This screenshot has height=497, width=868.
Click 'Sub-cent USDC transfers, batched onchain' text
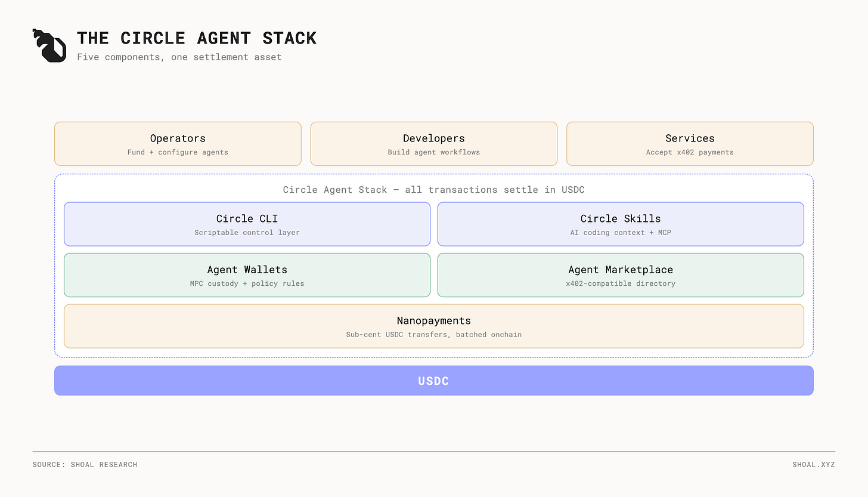click(x=434, y=335)
